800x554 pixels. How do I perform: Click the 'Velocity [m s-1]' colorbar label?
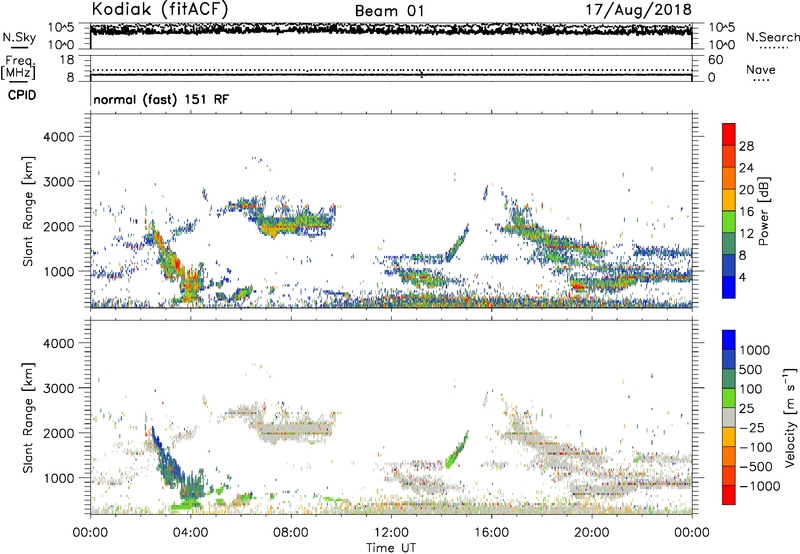pos(790,417)
